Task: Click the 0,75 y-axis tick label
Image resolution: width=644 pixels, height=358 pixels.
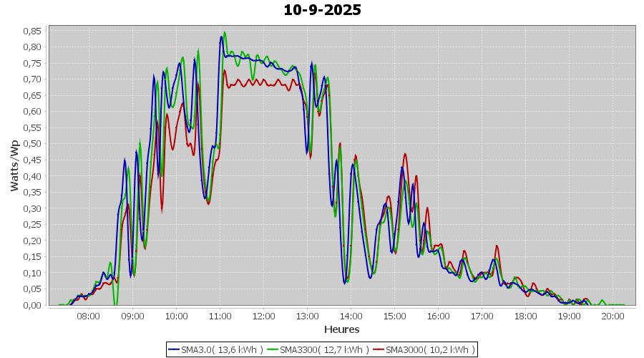Action: click(32, 63)
